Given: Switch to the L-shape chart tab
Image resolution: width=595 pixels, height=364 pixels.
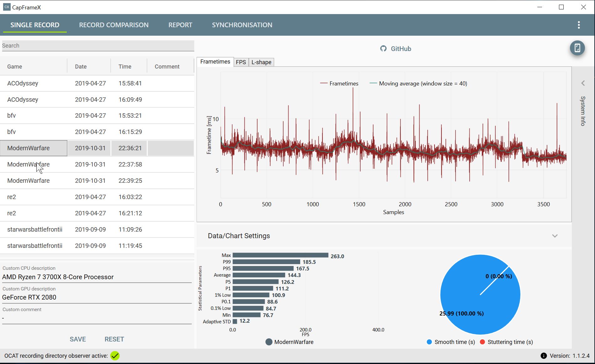Looking at the screenshot, I should click(x=261, y=62).
